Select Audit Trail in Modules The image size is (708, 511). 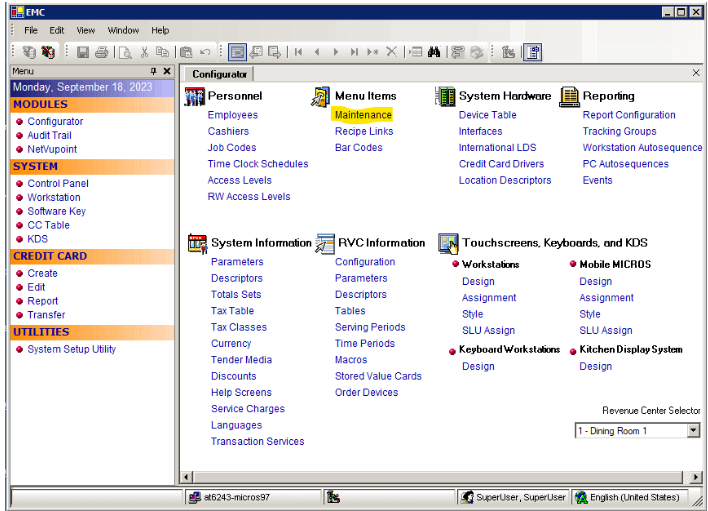coord(49,135)
